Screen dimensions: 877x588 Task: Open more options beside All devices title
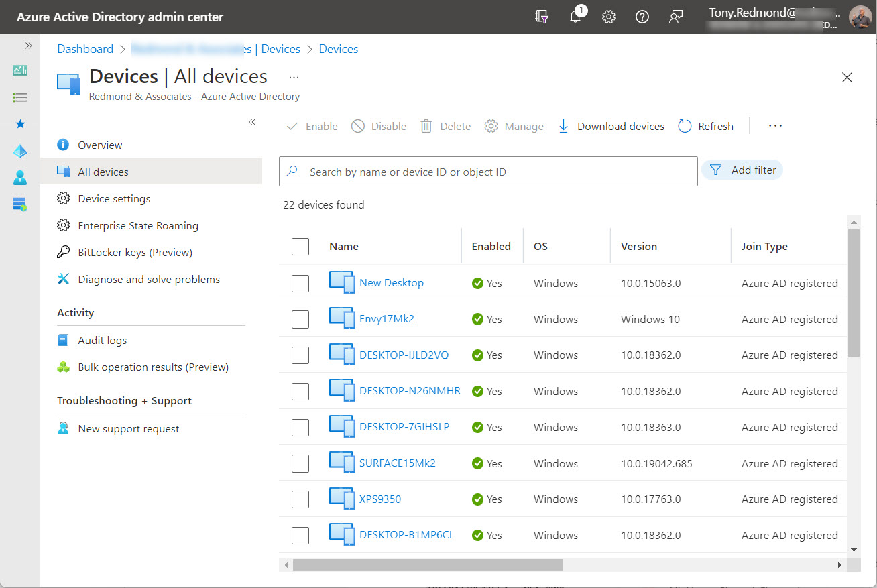[x=294, y=77]
